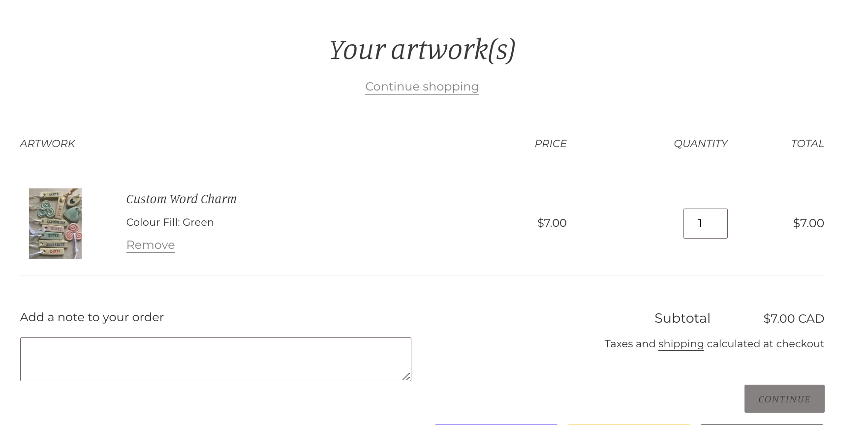The image size is (868, 425).
Task: Click the "Colour Fill: Green" variant text
Action: pos(170,222)
